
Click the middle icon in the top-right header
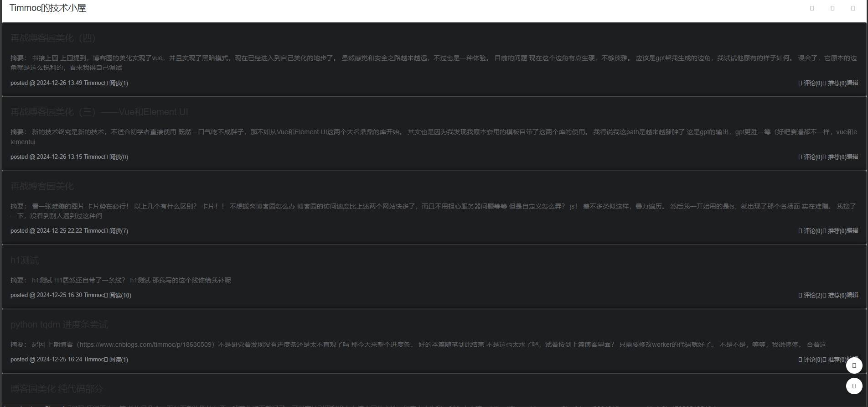click(x=832, y=8)
